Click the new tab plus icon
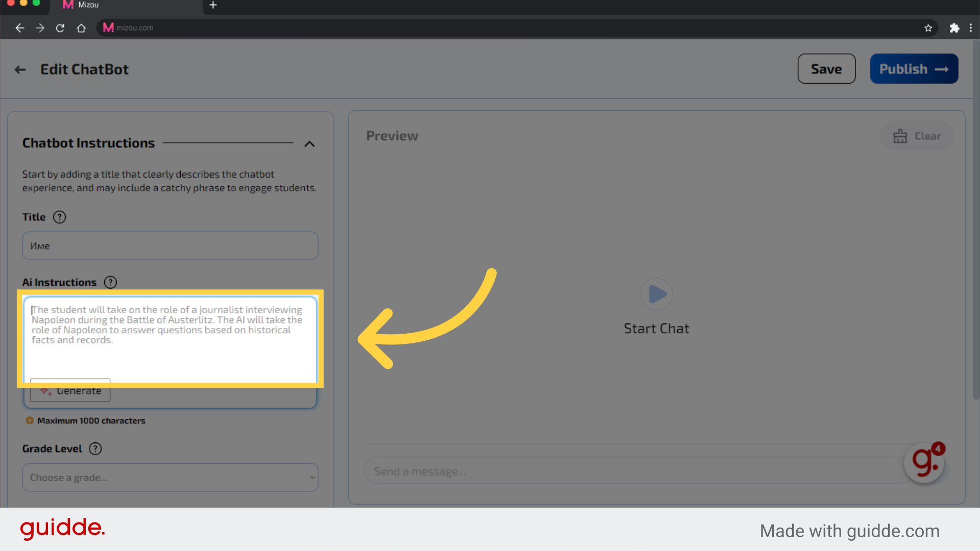The width and height of the screenshot is (980, 551). (x=213, y=6)
